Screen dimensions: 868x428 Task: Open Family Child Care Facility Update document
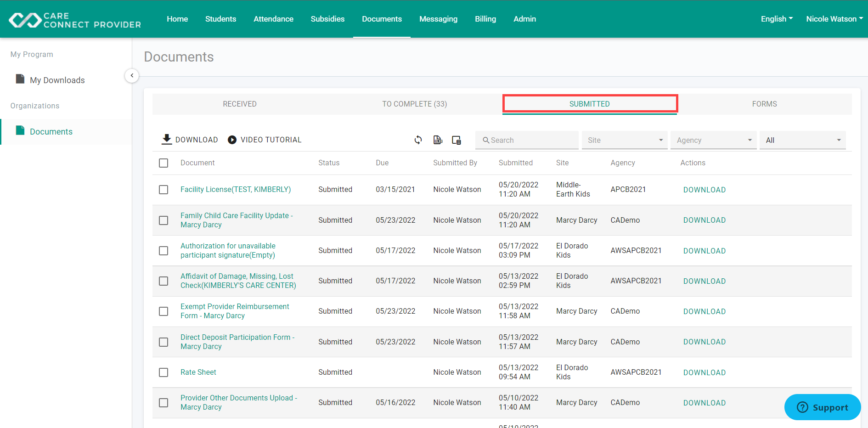237,220
